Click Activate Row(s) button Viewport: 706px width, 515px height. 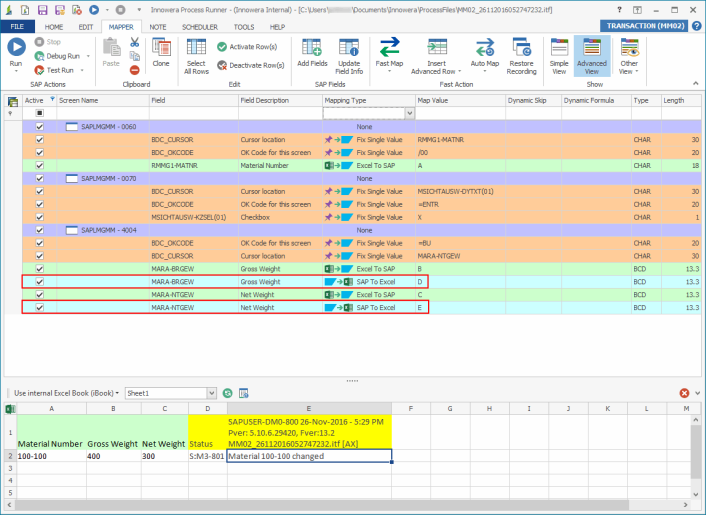[249, 47]
